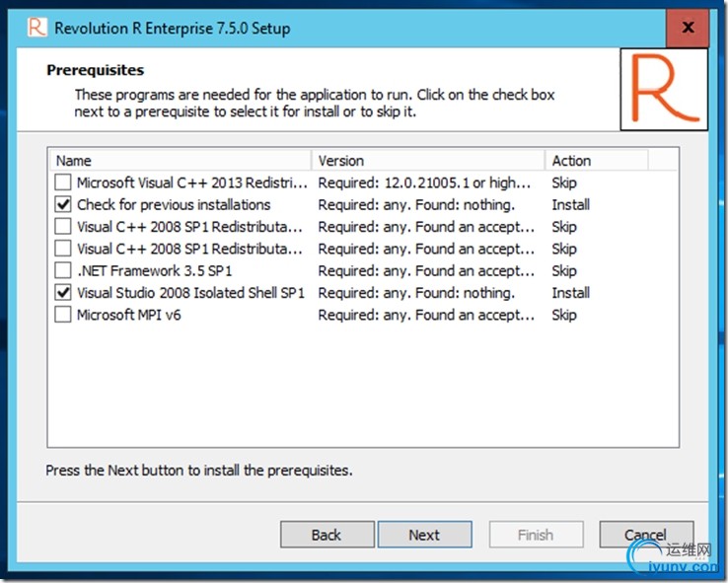Tick the second Visual C++ 2008 SP1 checkbox
728x583 pixels.
63,250
